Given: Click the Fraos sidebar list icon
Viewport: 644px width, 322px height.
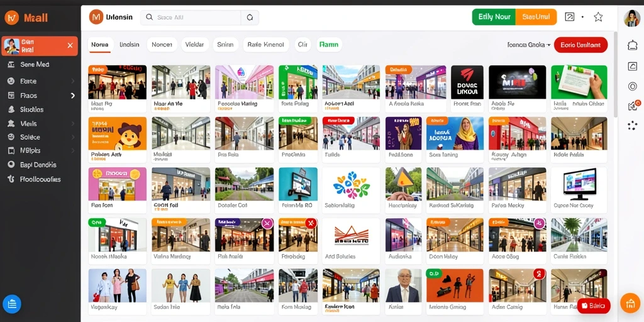Looking at the screenshot, I should (x=11, y=96).
